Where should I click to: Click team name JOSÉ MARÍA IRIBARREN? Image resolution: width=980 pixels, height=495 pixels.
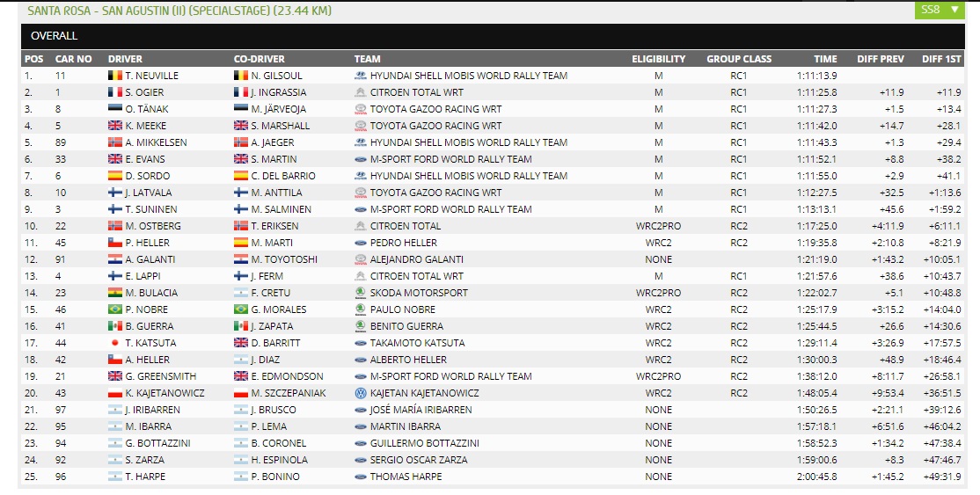click(421, 410)
